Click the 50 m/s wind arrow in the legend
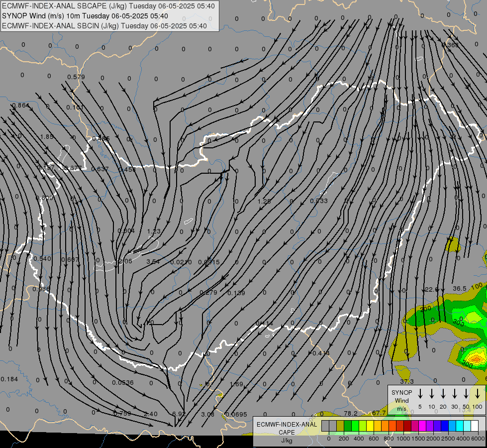 click(x=466, y=394)
